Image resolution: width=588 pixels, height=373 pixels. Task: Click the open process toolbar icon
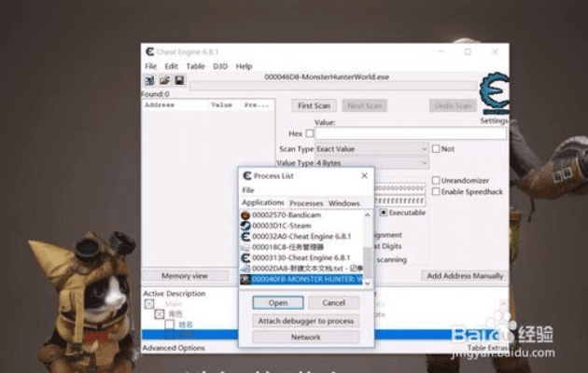coord(149,80)
